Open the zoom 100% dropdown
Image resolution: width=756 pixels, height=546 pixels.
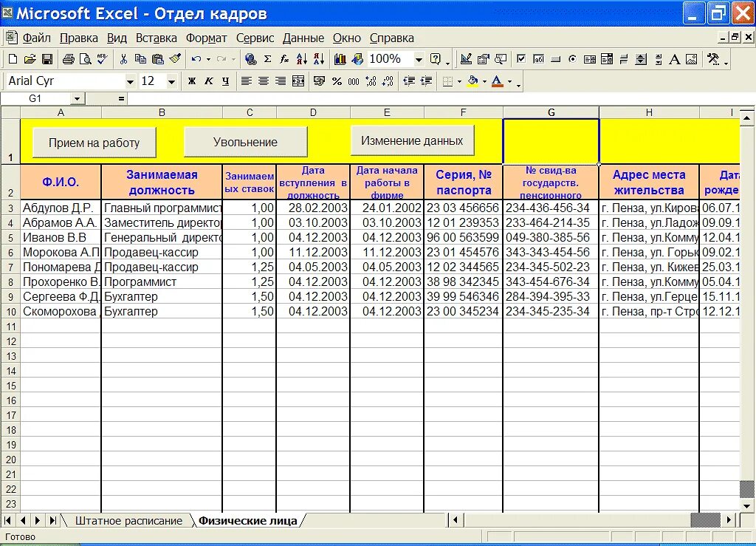pos(419,59)
